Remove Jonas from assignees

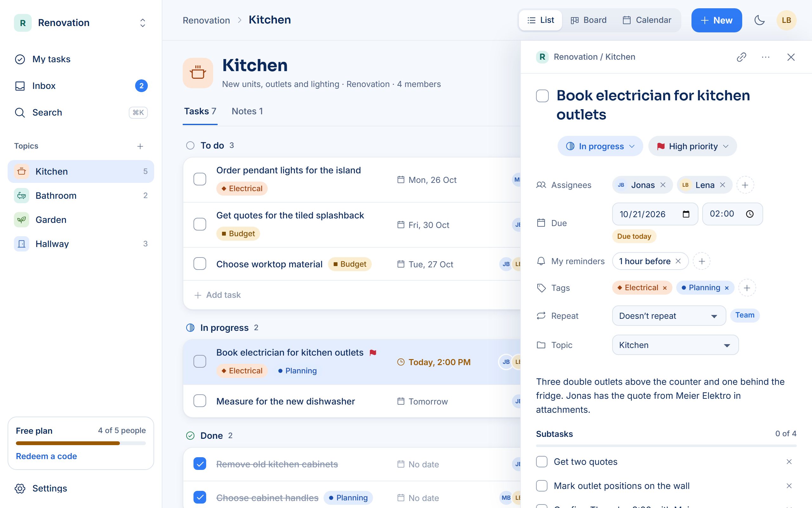point(663,185)
